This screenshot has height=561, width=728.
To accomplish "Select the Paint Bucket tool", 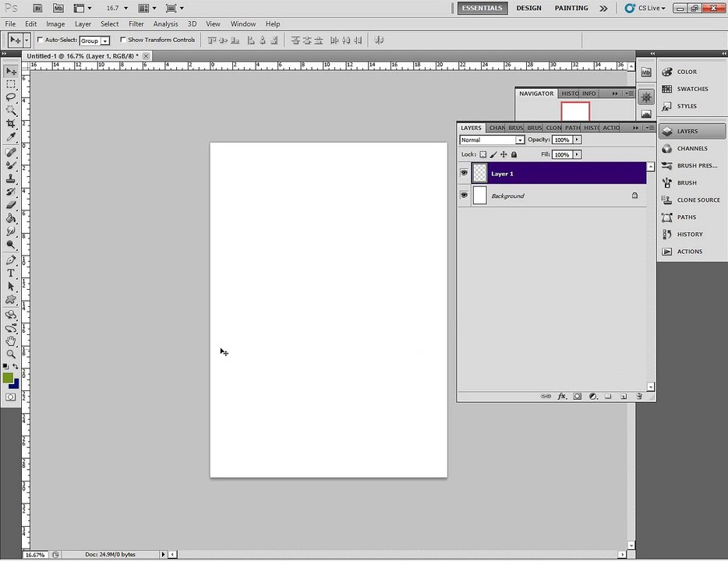I will point(11,218).
